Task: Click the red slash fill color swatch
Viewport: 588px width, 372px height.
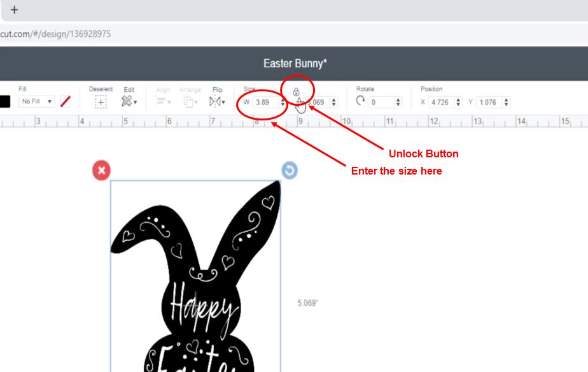Action: tap(66, 101)
